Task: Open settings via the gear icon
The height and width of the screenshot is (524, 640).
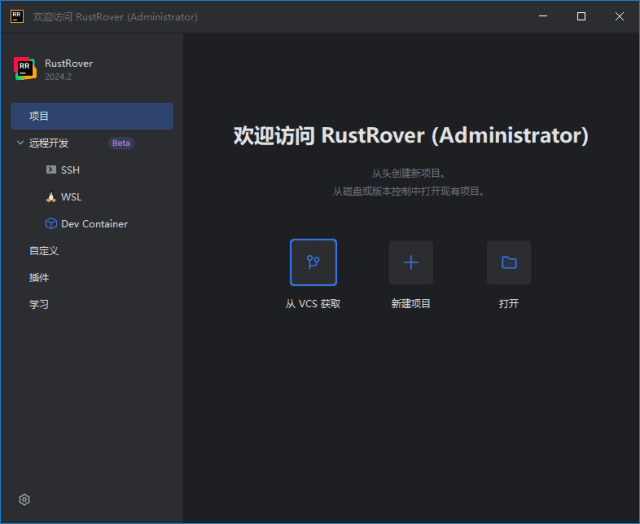Action: [x=25, y=499]
